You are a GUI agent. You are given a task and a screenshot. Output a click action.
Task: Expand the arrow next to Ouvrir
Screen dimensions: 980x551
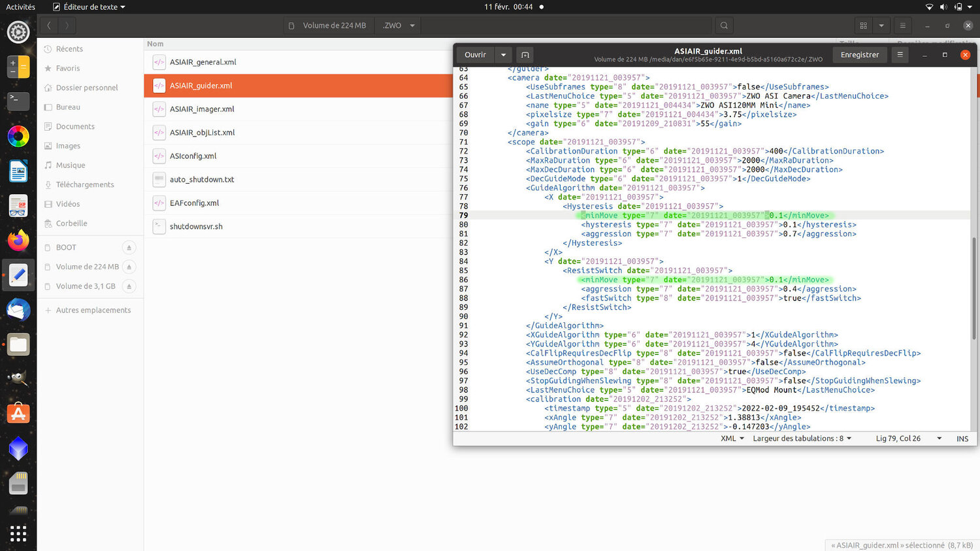(x=503, y=55)
